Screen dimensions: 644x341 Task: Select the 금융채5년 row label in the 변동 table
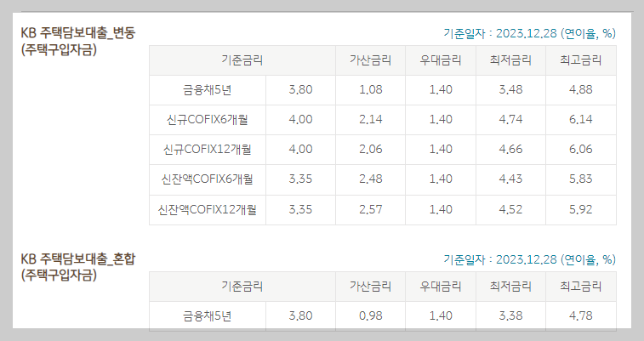coord(208,89)
